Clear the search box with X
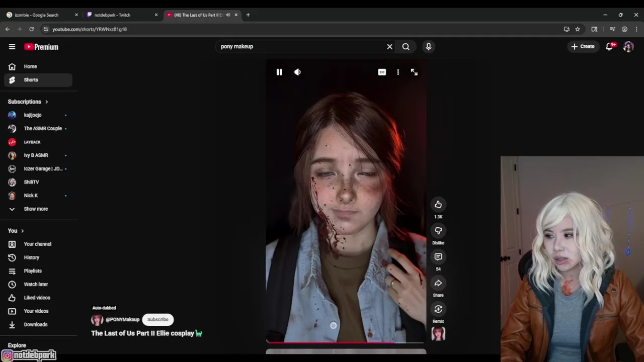Viewport: 644px width, 362px height. click(389, 46)
